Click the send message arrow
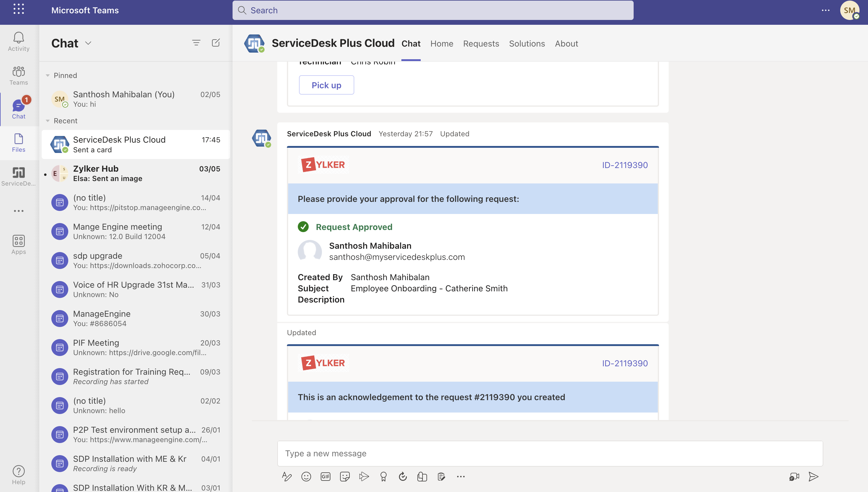This screenshot has height=492, width=868. click(813, 477)
